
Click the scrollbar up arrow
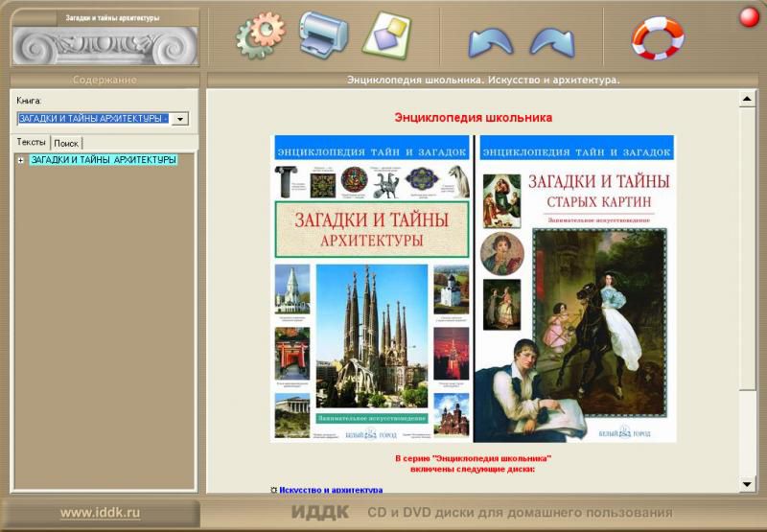point(747,100)
